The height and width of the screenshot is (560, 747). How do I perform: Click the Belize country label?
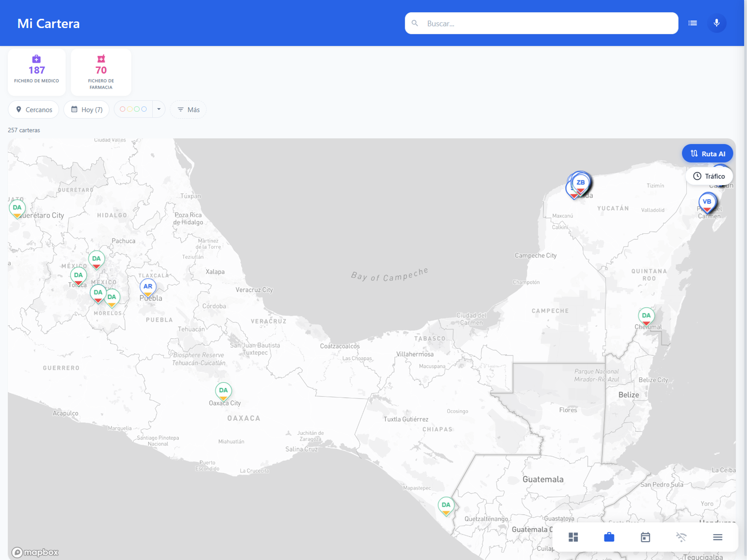628,395
